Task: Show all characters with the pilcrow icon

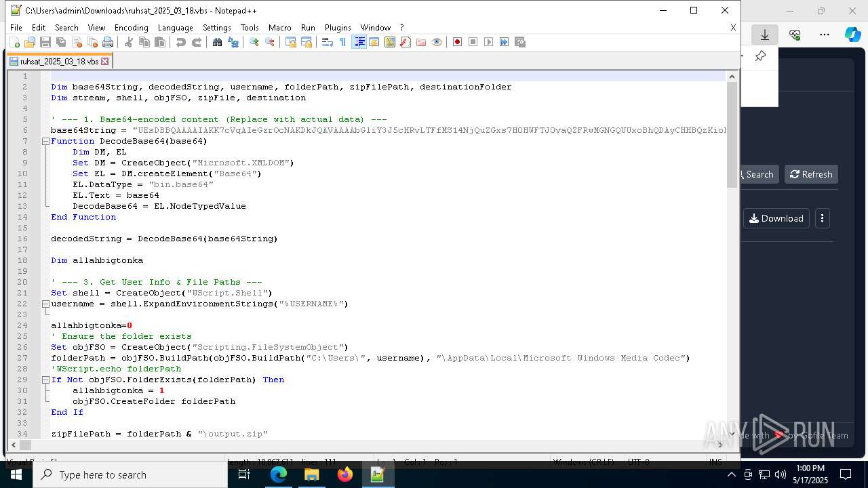Action: tap(343, 42)
